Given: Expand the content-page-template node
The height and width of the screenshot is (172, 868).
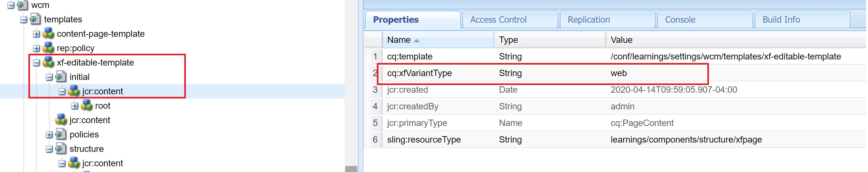Looking at the screenshot, I should click(x=36, y=34).
